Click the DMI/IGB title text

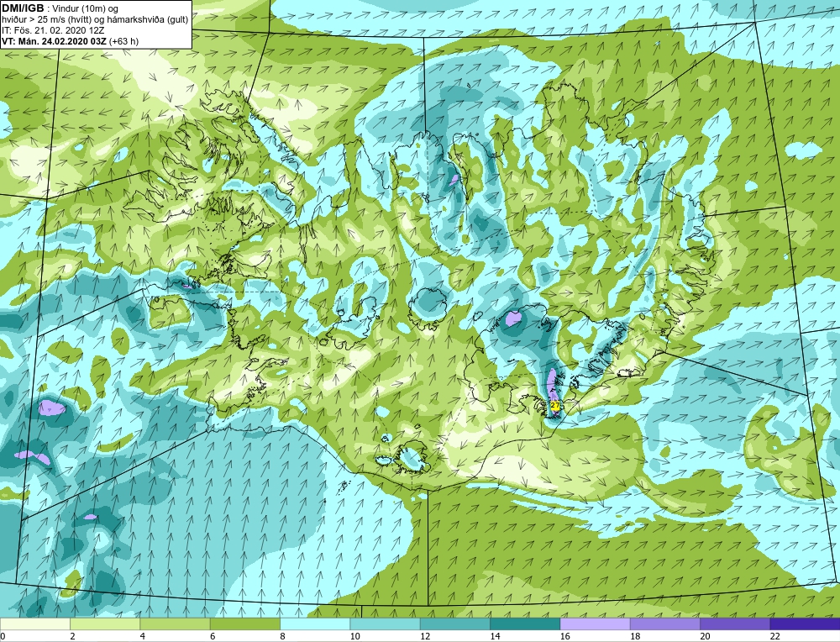click(x=23, y=8)
